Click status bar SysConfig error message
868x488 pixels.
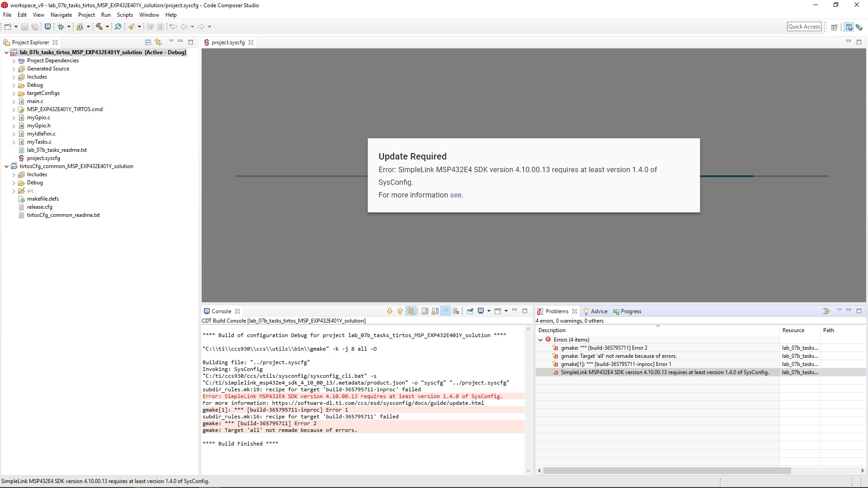pyautogui.click(x=105, y=481)
